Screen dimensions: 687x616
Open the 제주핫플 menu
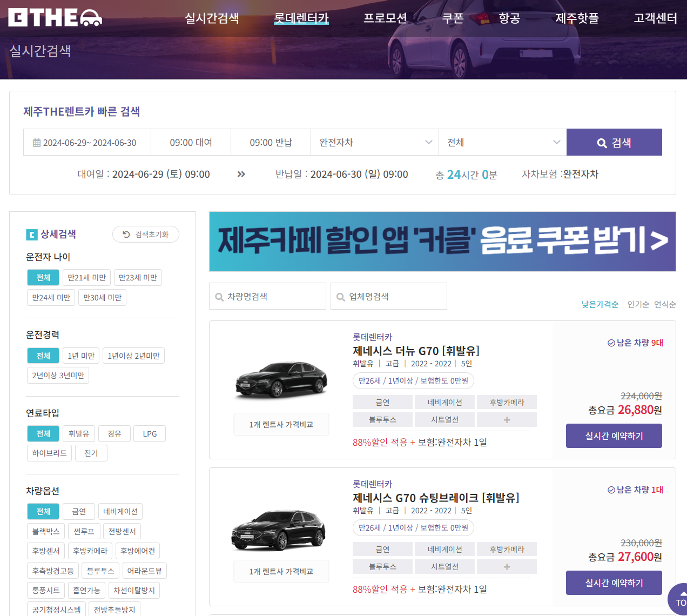[x=577, y=18]
